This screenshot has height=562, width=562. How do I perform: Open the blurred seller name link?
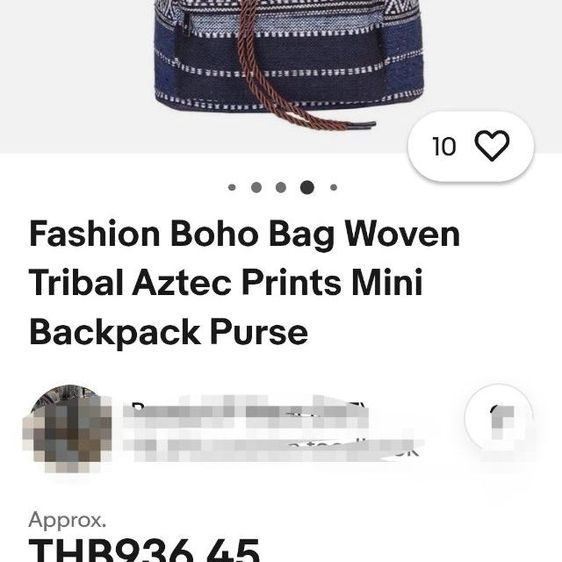tap(246, 411)
